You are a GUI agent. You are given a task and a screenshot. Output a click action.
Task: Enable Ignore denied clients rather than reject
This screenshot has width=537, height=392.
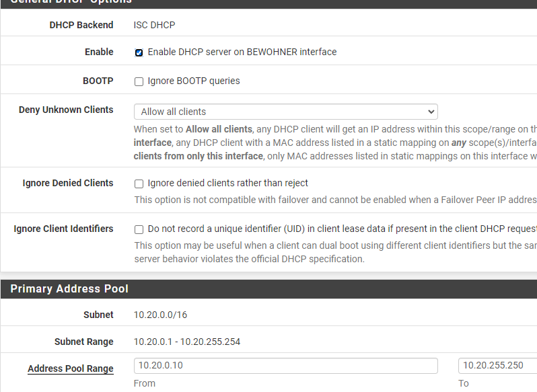click(x=139, y=184)
